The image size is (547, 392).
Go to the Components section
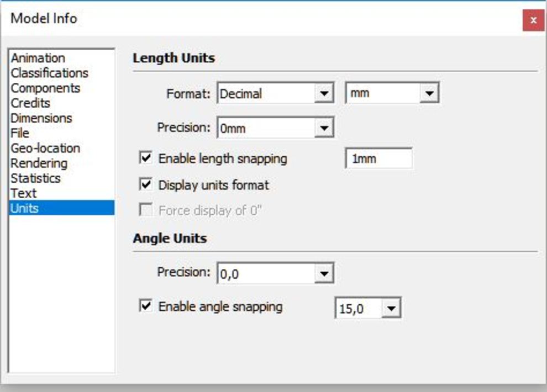pos(45,88)
